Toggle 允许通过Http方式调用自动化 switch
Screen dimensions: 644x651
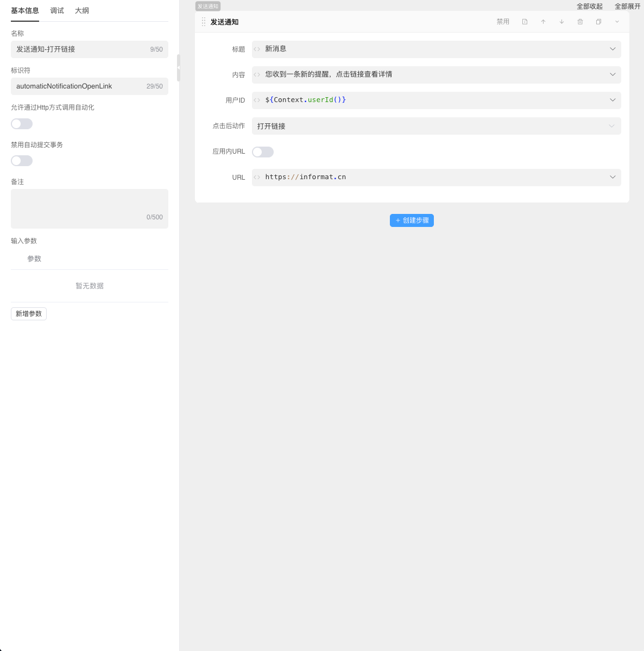point(22,124)
